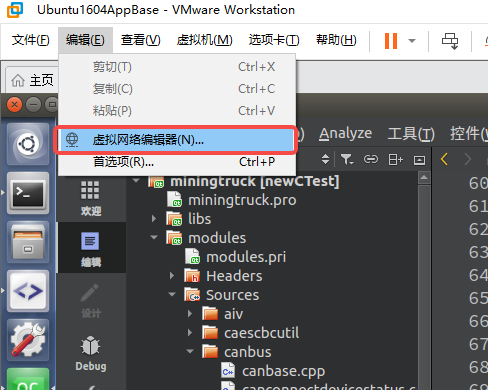This screenshot has width=488, height=390.
Task: Expand the caescbcutil folder
Action: tap(190, 333)
